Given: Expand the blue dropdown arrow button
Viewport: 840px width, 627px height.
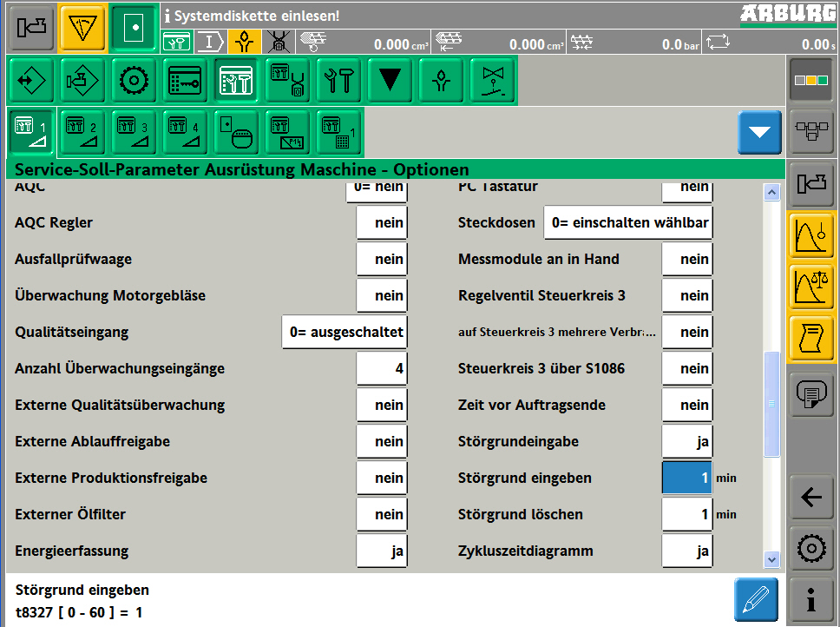Looking at the screenshot, I should coord(759,132).
